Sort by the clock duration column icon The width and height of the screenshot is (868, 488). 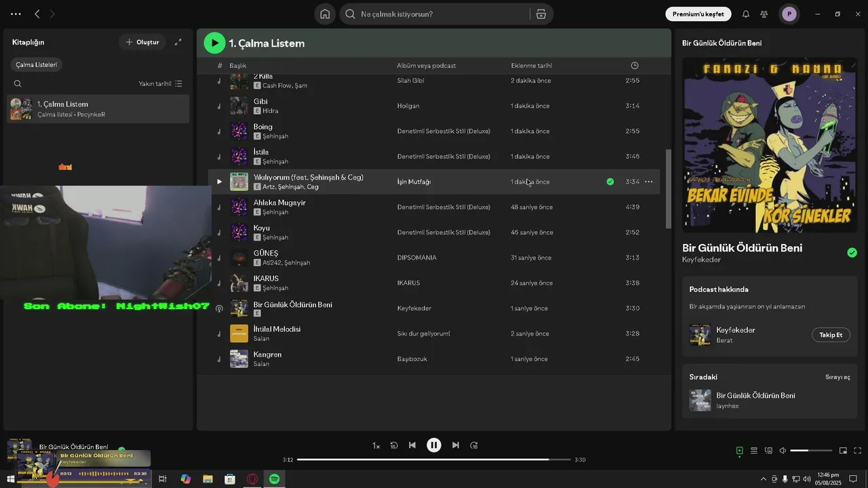pyautogui.click(x=635, y=66)
